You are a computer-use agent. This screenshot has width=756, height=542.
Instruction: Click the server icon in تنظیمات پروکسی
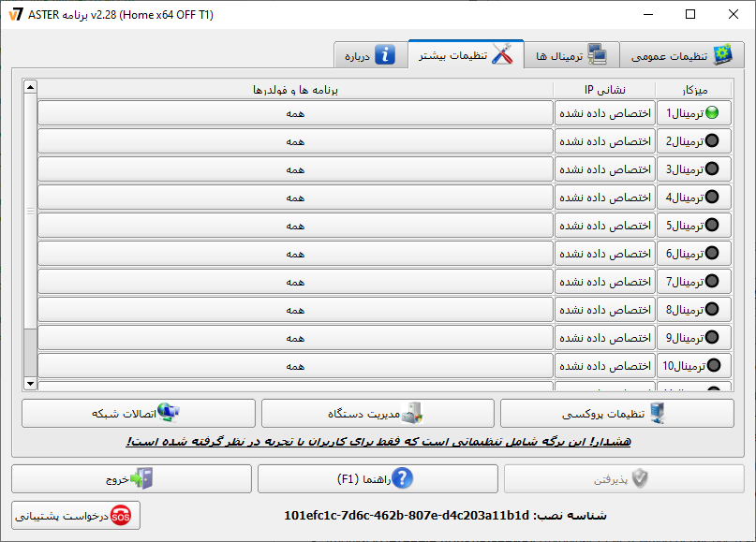click(657, 413)
